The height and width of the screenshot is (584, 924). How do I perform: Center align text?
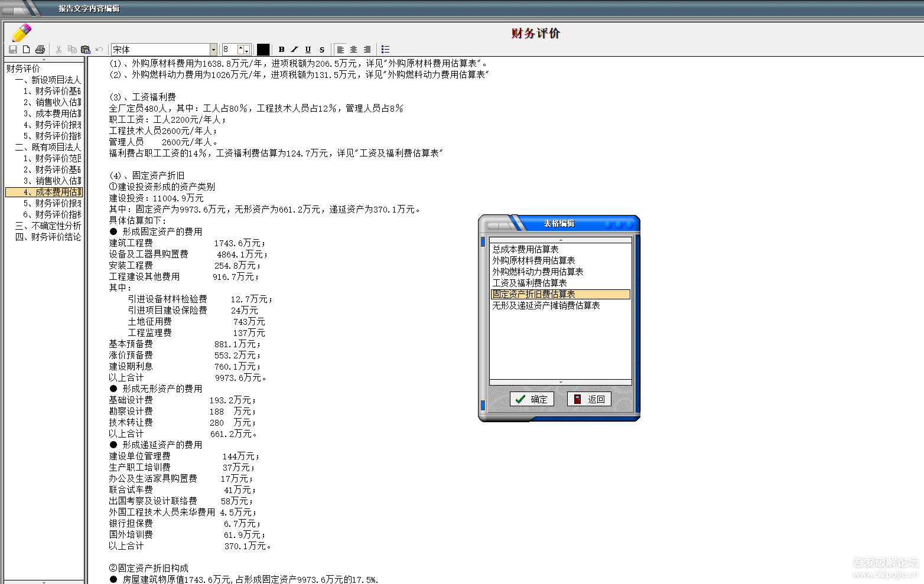(353, 50)
